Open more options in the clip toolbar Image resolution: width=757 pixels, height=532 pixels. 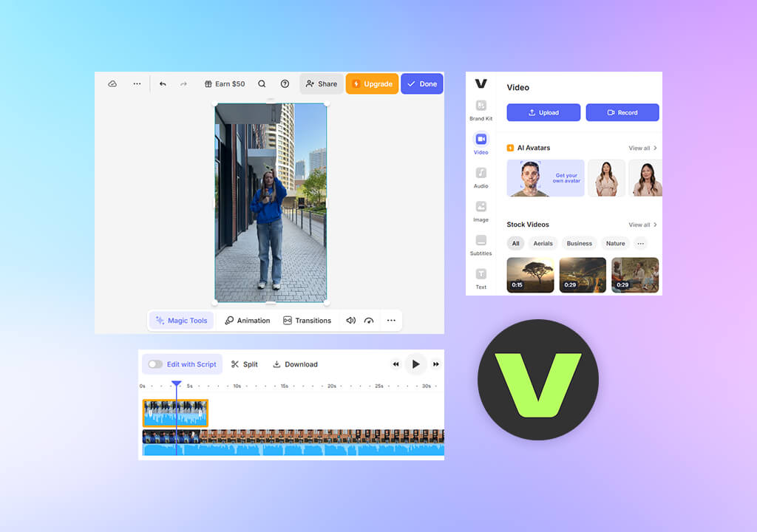(x=391, y=321)
